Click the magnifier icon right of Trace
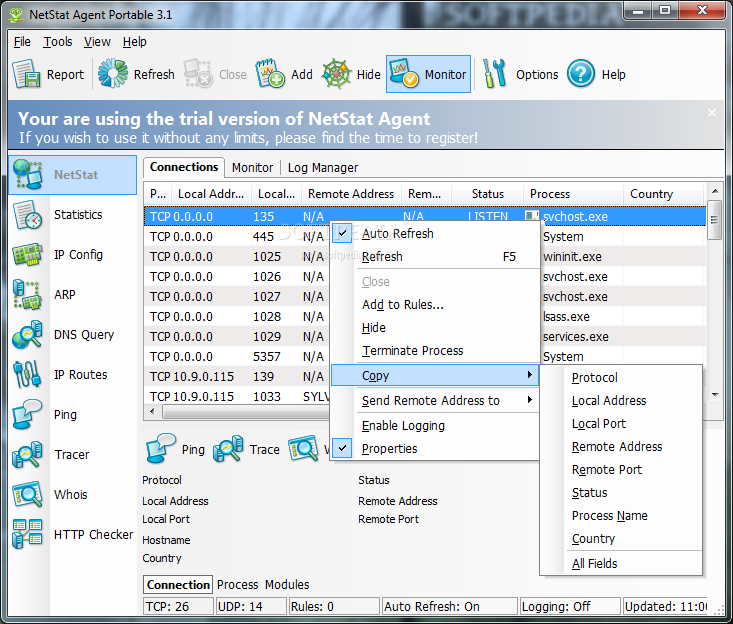This screenshot has height=624, width=733. point(303,449)
